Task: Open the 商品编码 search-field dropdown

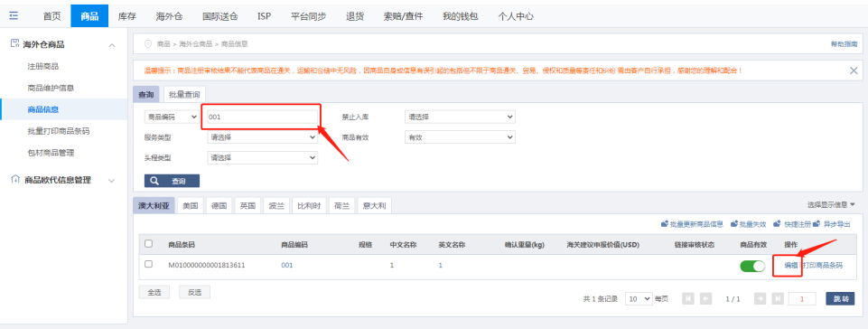Action: pos(172,117)
